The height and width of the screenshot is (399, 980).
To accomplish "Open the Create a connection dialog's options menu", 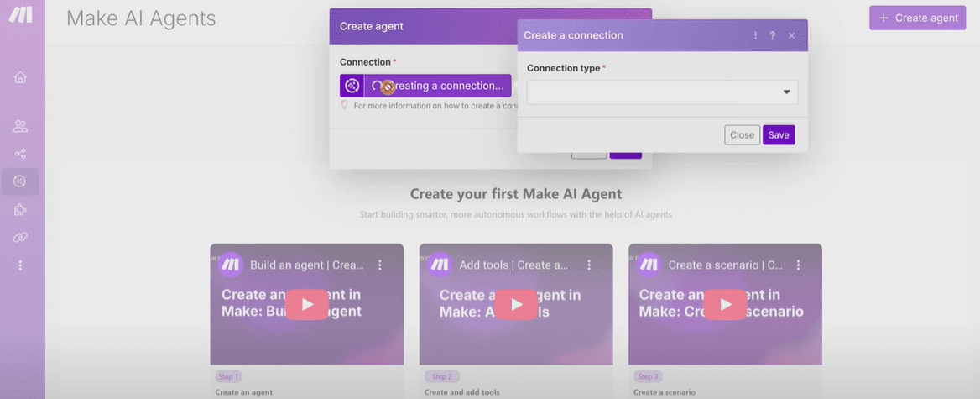I will pyautogui.click(x=755, y=35).
